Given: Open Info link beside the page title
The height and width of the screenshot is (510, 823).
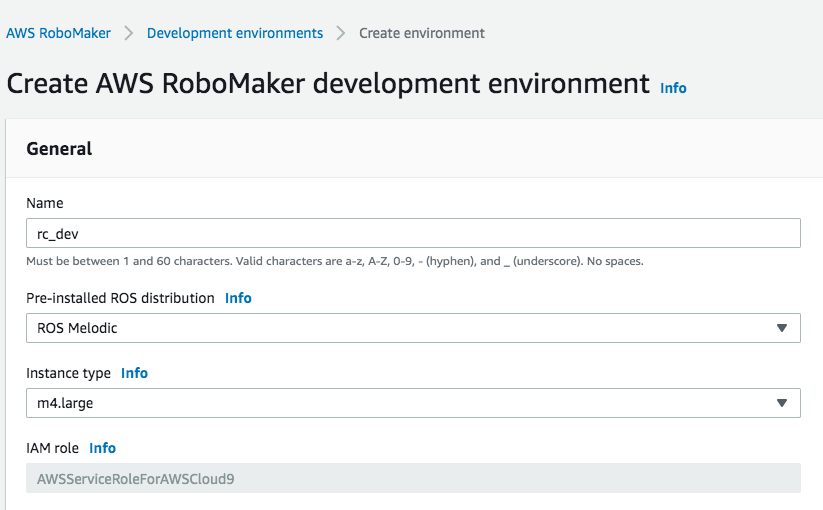Looking at the screenshot, I should 673,88.
